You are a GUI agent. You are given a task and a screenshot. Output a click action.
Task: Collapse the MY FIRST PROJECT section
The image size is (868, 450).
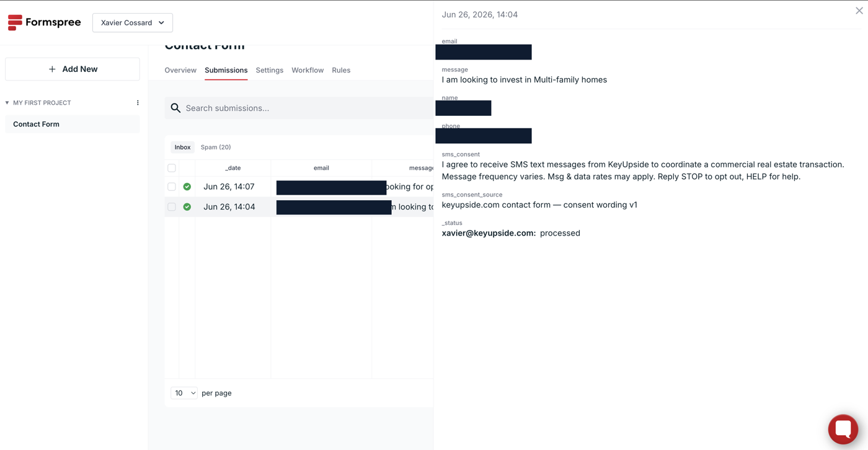[x=7, y=103]
